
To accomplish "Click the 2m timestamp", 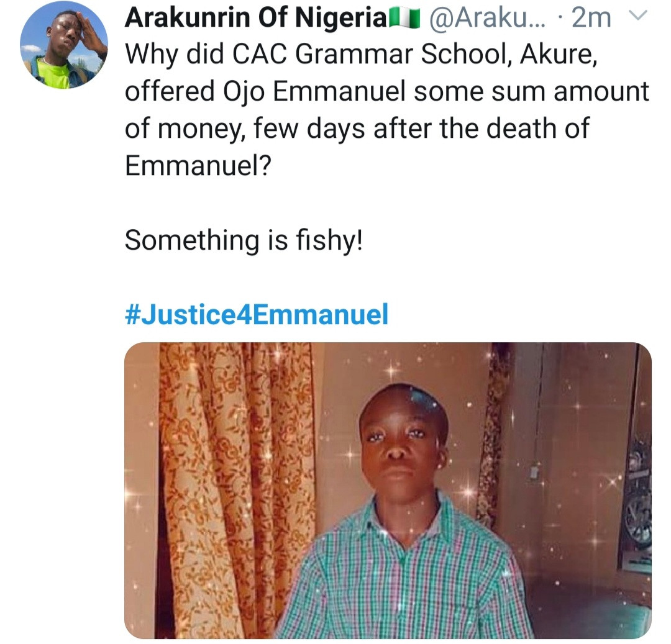I will (x=591, y=17).
